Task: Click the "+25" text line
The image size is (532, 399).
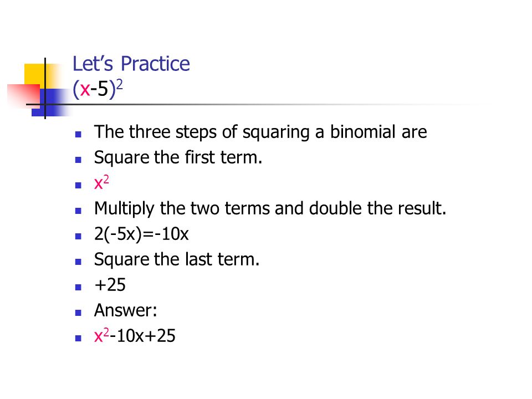Action: pos(110,285)
